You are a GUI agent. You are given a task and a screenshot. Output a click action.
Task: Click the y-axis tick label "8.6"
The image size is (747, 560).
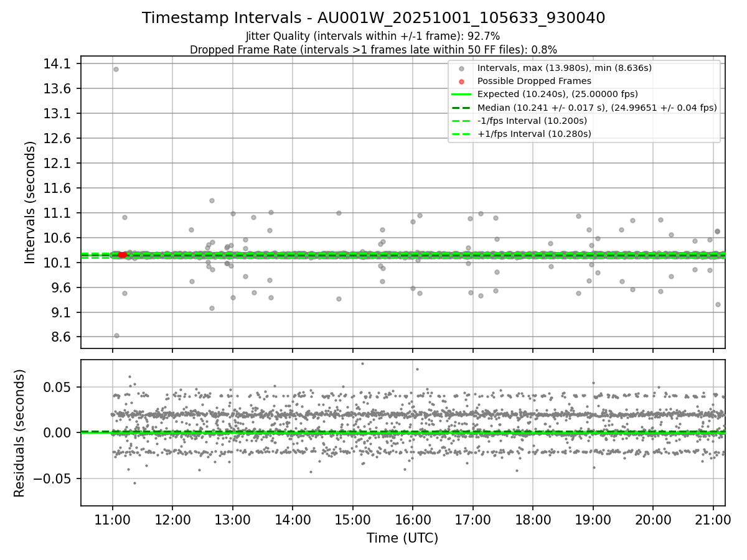[62, 338]
